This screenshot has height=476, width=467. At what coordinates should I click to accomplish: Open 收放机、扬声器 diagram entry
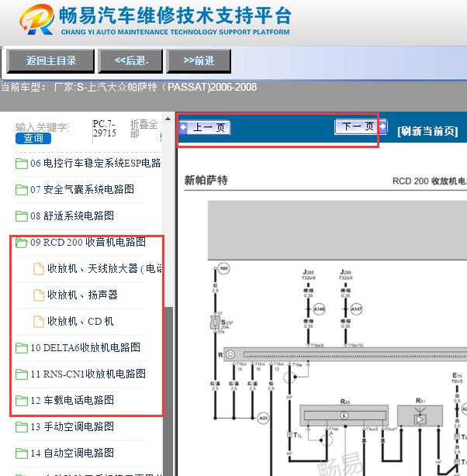pyautogui.click(x=82, y=295)
